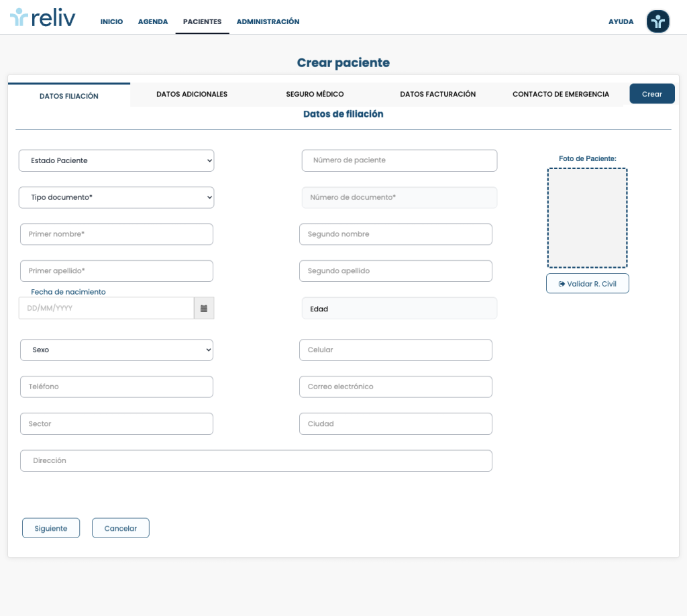The width and height of the screenshot is (687, 616).
Task: Click the Correo electrónico field
Action: [x=395, y=387]
